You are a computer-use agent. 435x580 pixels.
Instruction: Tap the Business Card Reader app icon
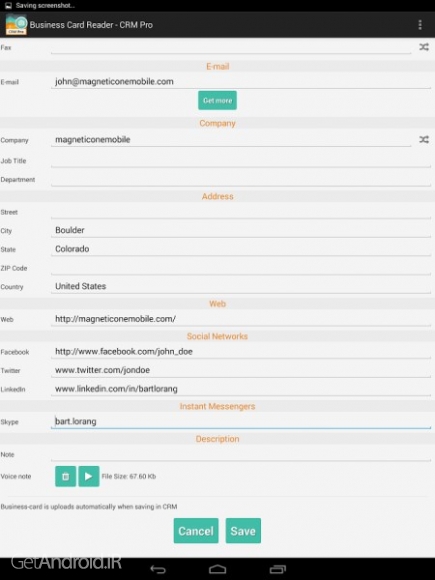coord(16,24)
